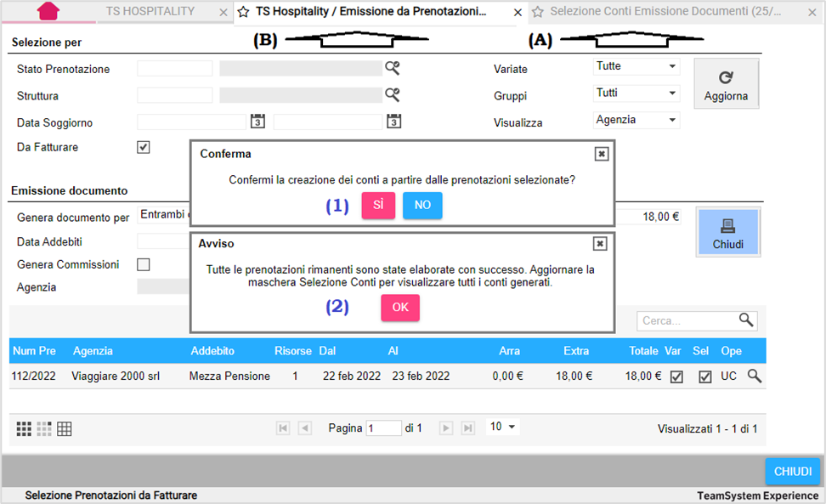Switch to the dense grid view icon
Screen dimensions: 826x504
pos(24,428)
